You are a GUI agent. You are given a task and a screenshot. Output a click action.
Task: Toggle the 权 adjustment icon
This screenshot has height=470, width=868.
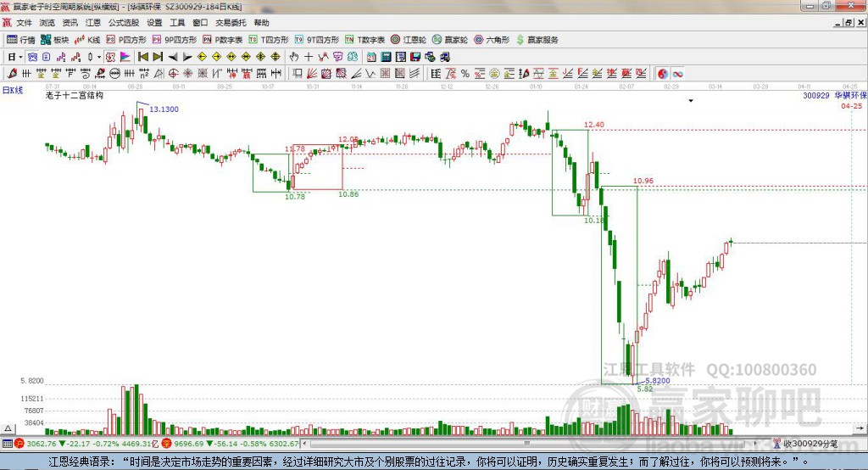point(111,57)
